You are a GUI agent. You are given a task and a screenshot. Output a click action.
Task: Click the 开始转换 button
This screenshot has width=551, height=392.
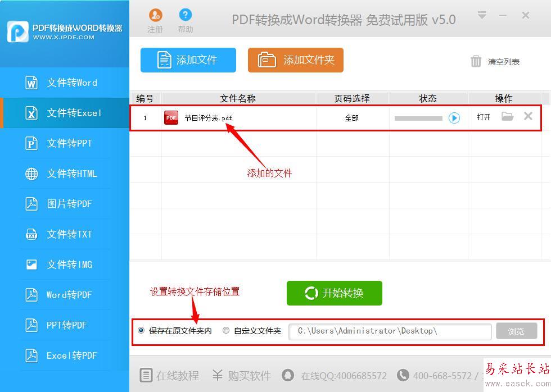click(334, 293)
